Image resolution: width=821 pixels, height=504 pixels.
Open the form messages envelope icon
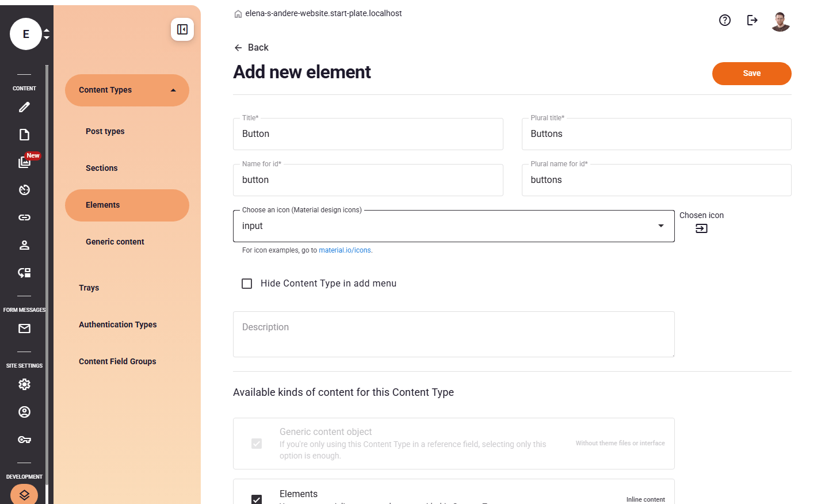[x=24, y=329]
